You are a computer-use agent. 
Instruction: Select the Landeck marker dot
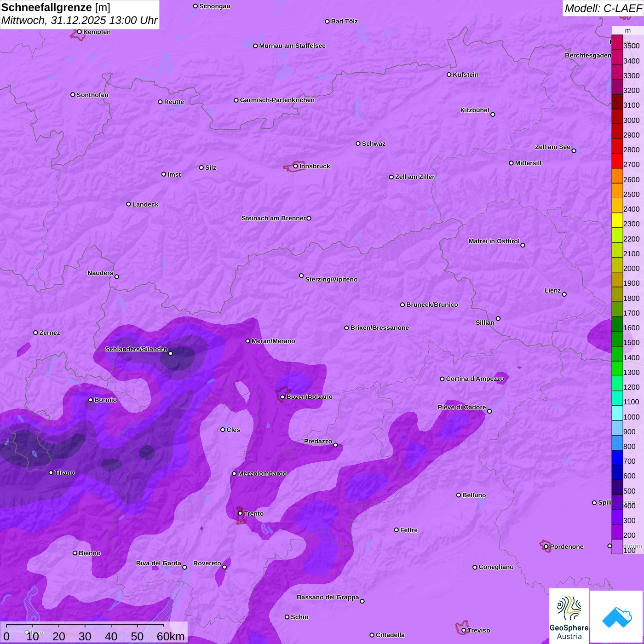point(128,204)
